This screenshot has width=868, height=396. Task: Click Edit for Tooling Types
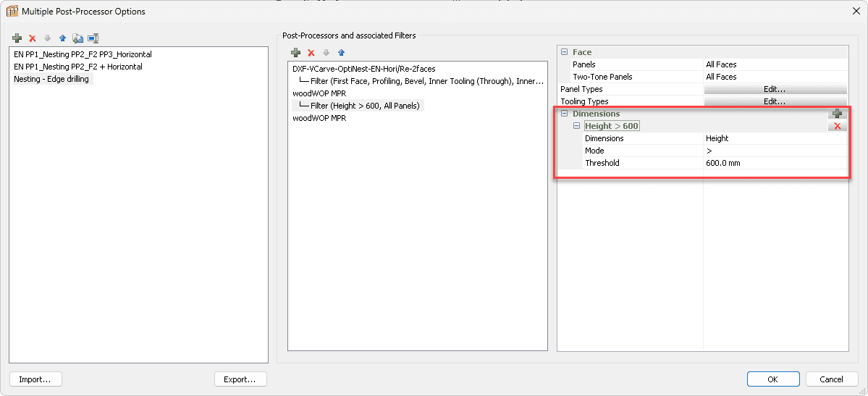click(775, 101)
